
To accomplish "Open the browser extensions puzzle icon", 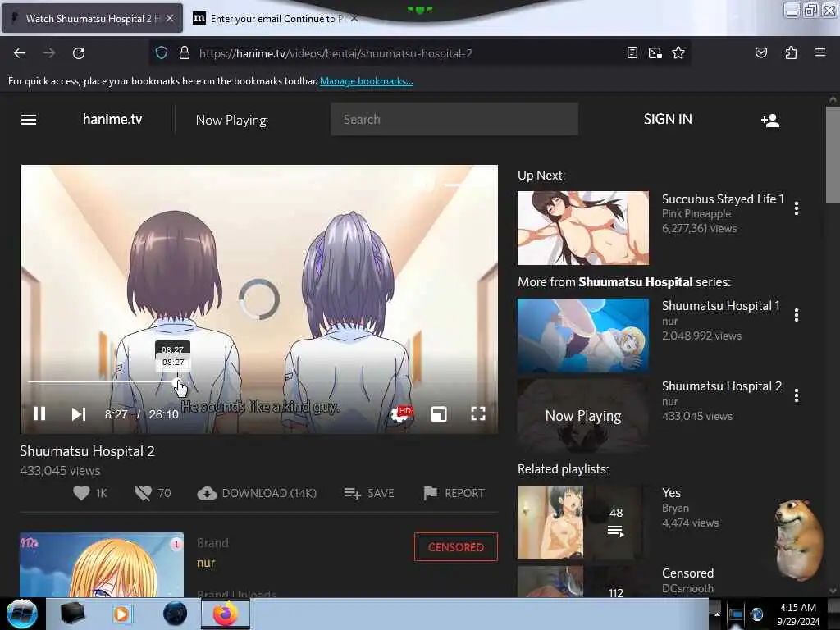I will click(791, 52).
